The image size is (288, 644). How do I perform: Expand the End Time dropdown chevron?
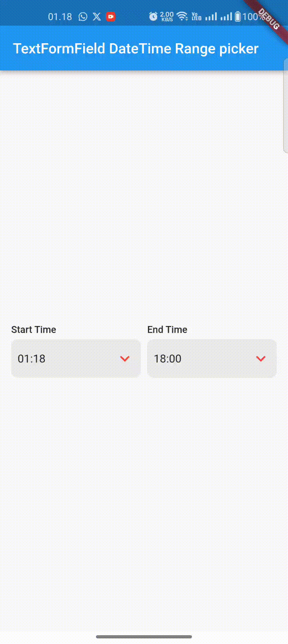pos(260,358)
